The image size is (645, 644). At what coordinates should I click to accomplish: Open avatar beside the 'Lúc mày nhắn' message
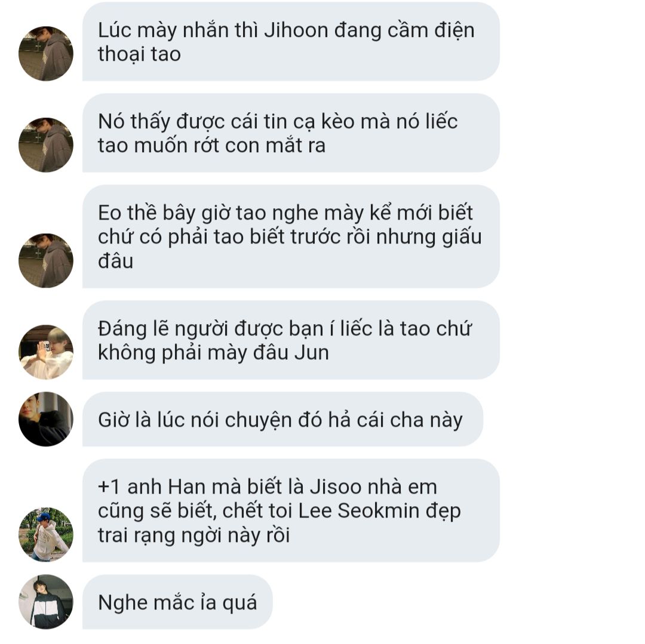pos(45,54)
